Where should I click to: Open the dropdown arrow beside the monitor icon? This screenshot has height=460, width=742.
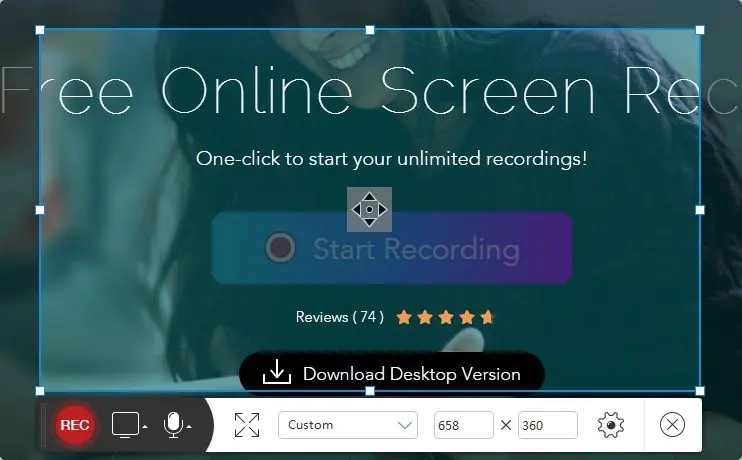145,427
